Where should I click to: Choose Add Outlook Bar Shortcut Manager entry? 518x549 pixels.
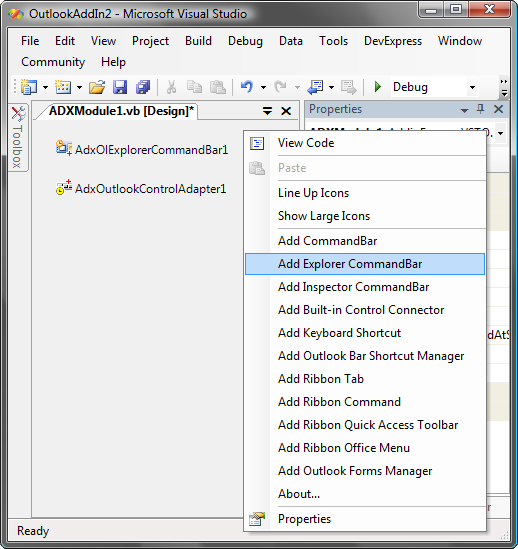pyautogui.click(x=365, y=356)
